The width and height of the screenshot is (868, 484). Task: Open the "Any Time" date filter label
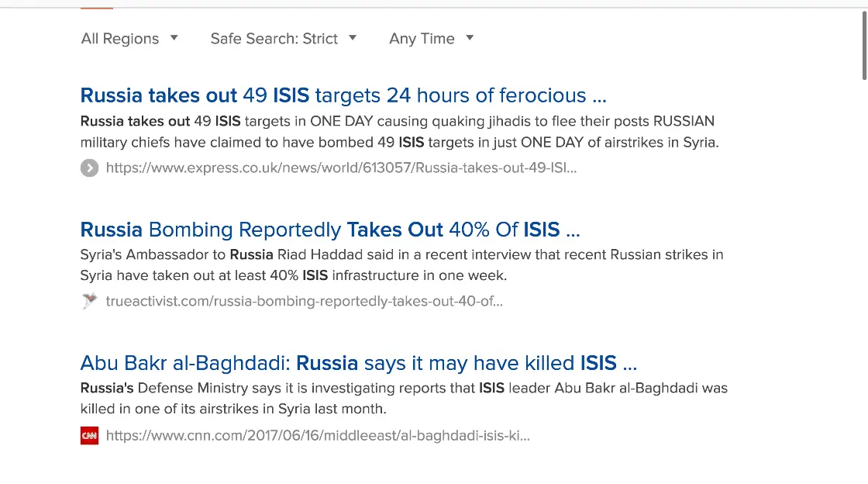[422, 39]
